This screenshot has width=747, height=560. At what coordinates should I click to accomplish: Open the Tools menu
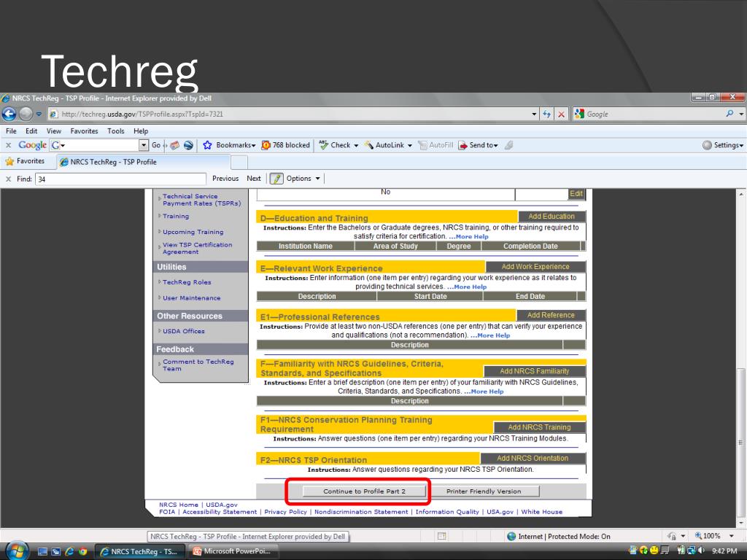click(116, 131)
